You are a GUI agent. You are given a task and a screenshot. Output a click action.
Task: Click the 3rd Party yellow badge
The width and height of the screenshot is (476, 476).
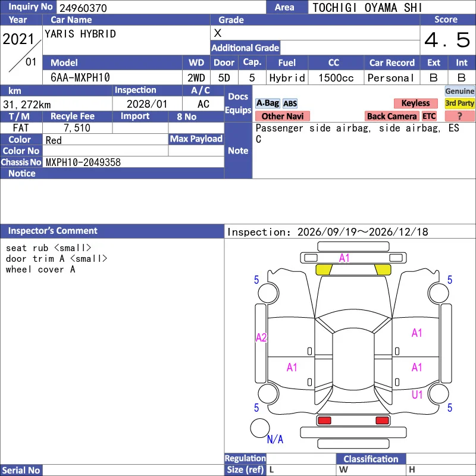pyautogui.click(x=459, y=103)
